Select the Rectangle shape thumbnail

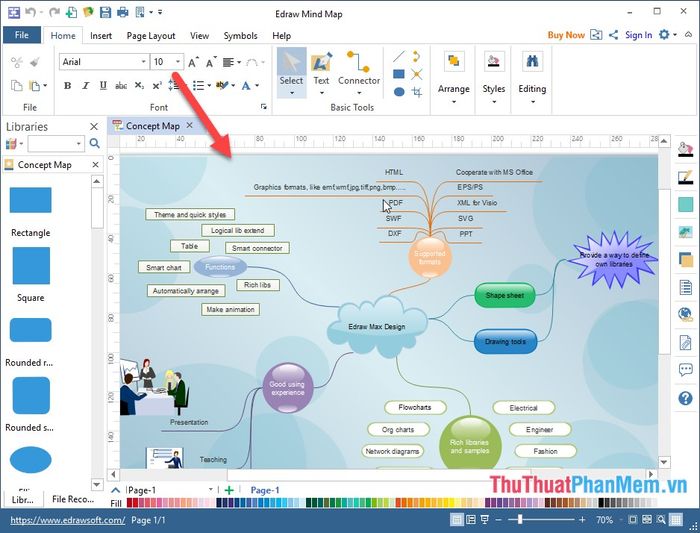coord(30,200)
